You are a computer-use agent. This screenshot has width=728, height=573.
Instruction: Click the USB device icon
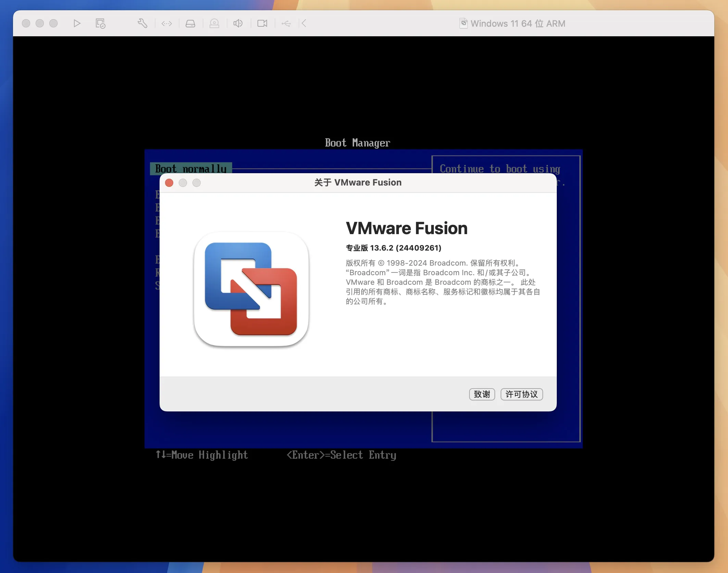[x=286, y=23]
